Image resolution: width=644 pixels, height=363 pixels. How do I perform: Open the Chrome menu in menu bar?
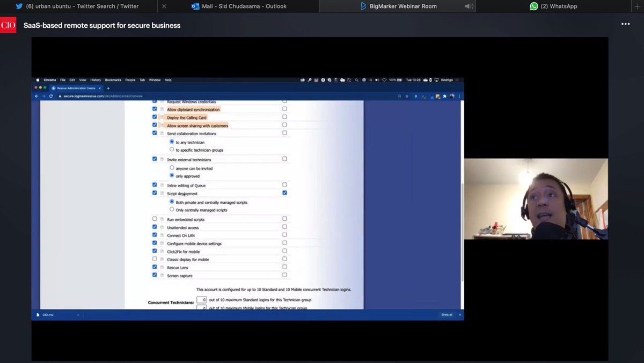(x=50, y=80)
